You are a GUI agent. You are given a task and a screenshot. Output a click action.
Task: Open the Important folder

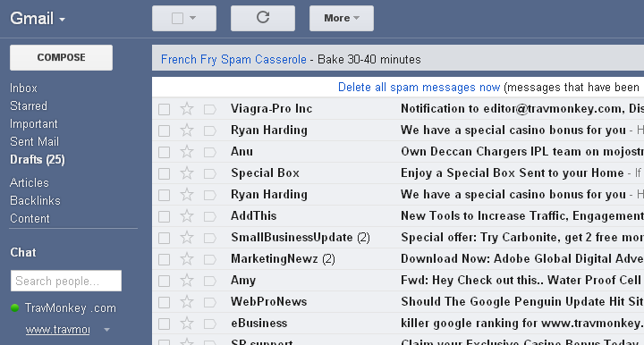click(34, 123)
